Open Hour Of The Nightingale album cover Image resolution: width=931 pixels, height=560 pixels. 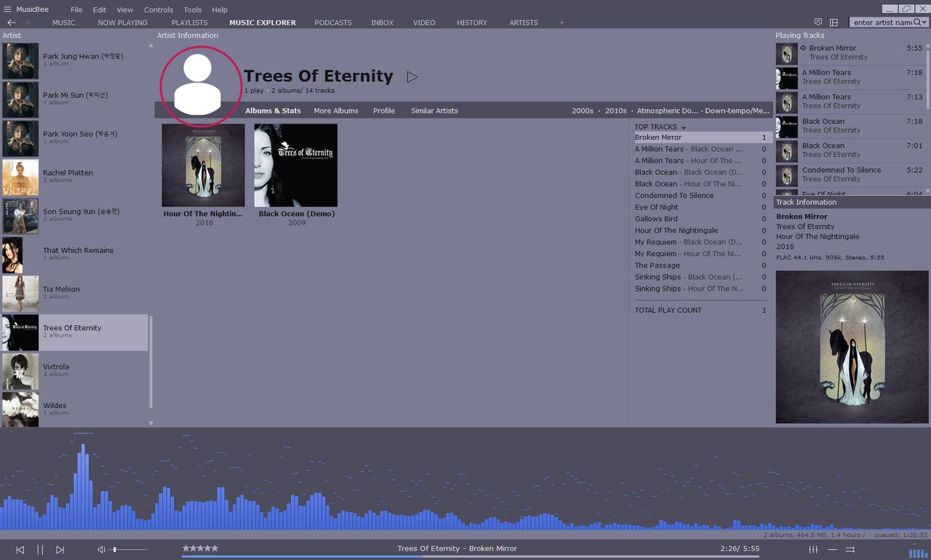click(x=203, y=165)
